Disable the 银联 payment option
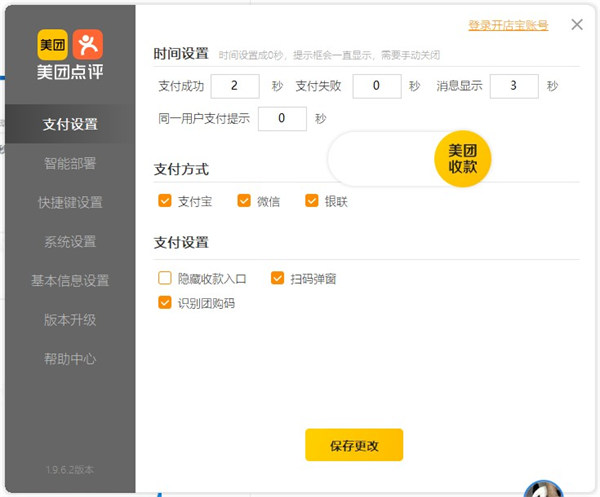 point(312,201)
